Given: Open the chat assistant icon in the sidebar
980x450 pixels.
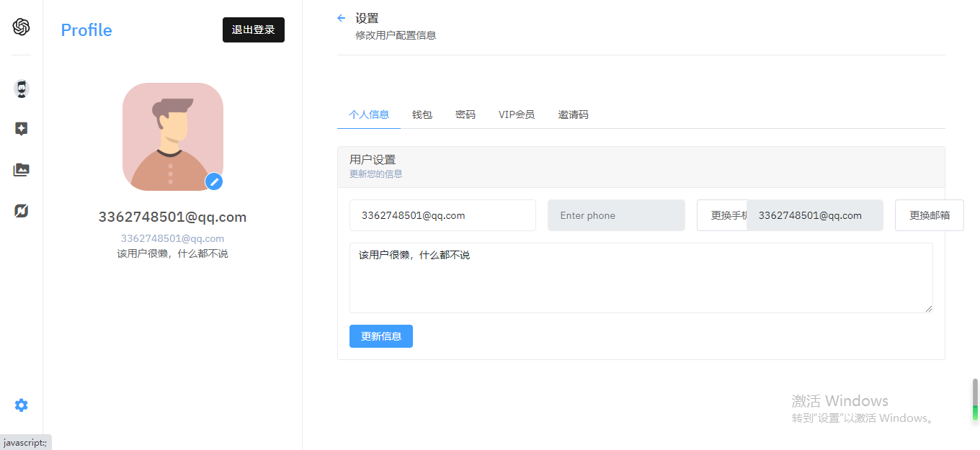Looking at the screenshot, I should tap(21, 88).
